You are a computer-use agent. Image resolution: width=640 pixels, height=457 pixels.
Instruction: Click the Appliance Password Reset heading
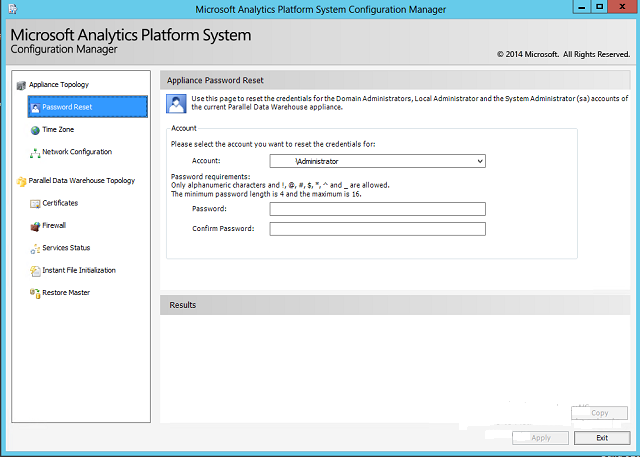(215, 80)
